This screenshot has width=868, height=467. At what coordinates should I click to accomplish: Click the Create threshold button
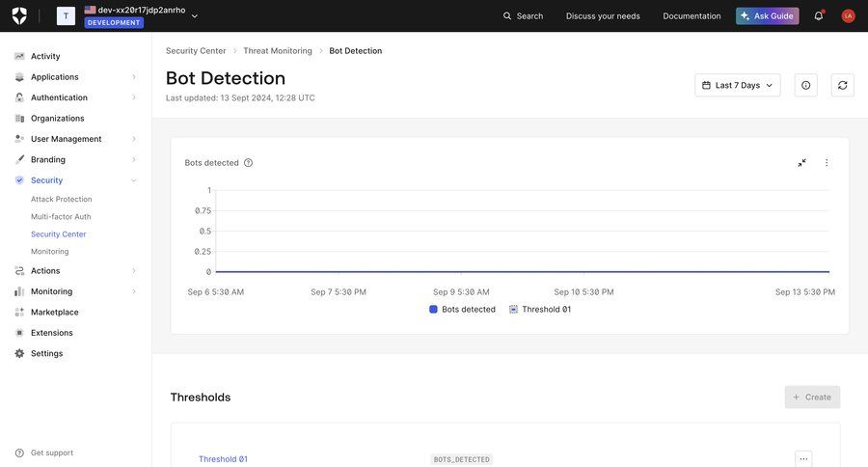(x=812, y=398)
